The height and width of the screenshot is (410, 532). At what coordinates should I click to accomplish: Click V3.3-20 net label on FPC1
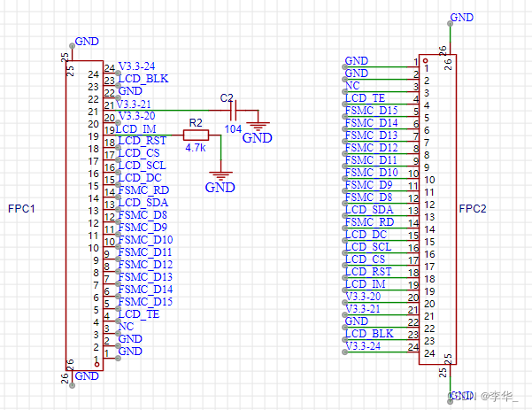pyautogui.click(x=136, y=116)
